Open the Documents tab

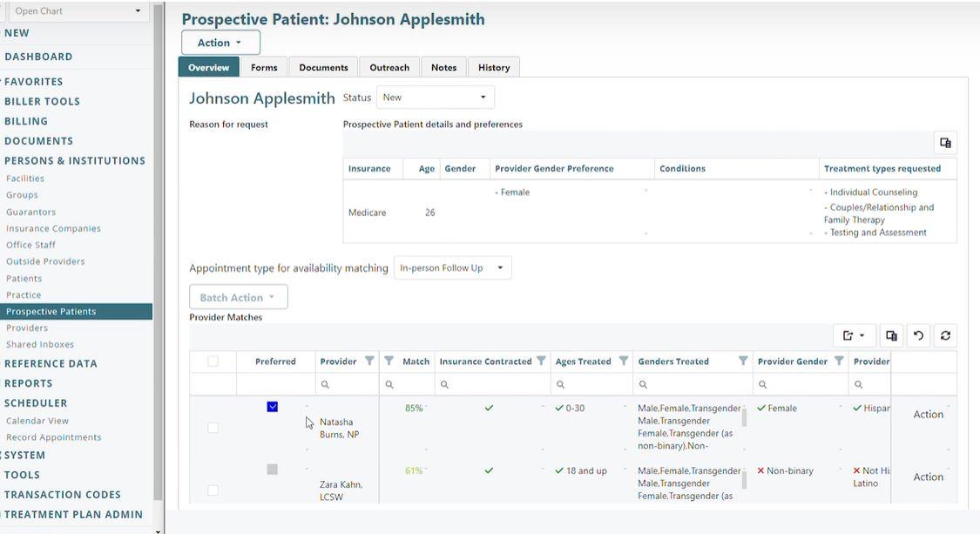[x=323, y=67]
